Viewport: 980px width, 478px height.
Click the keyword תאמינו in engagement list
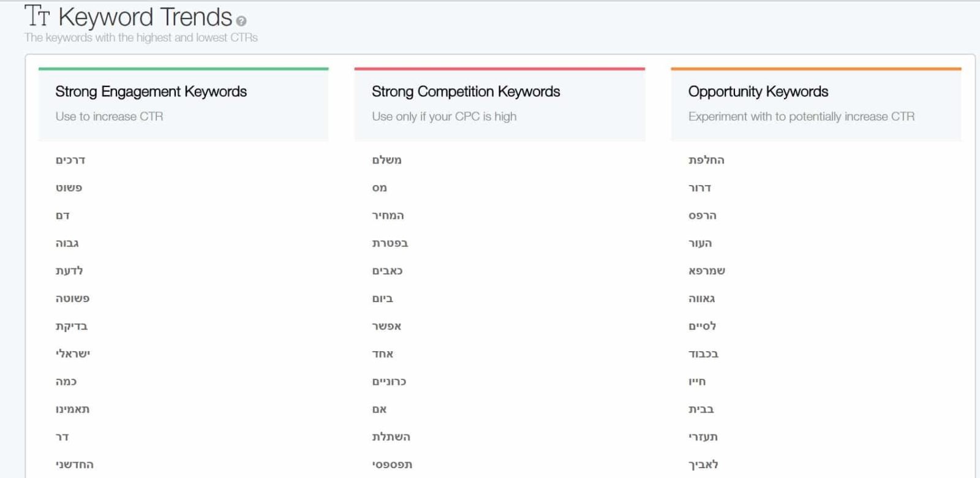(72, 409)
